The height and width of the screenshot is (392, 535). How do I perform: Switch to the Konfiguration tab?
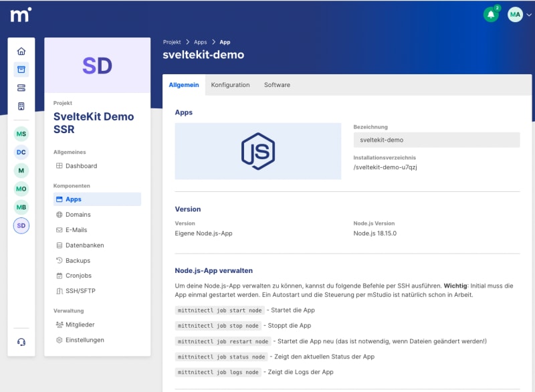230,85
